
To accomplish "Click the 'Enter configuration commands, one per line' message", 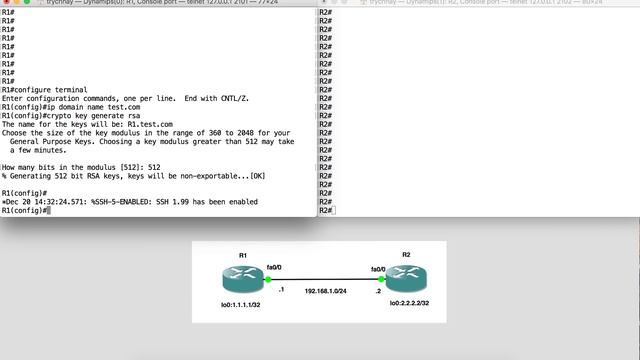I will click(x=125, y=98).
